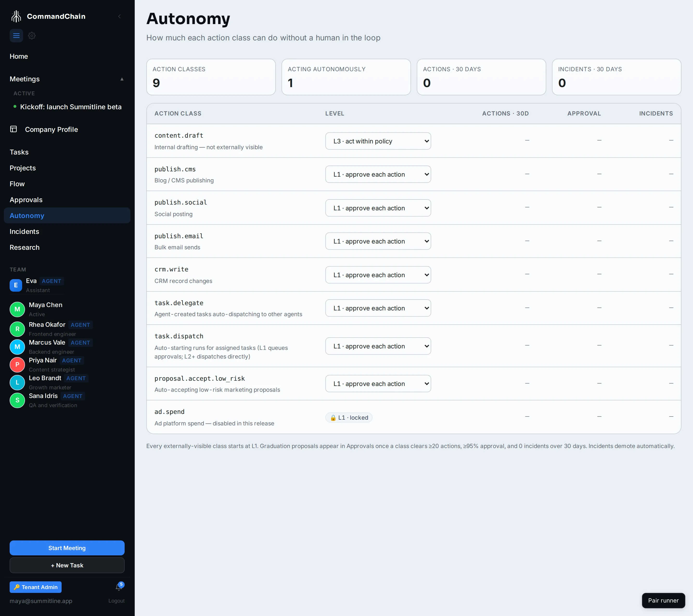Click the content.draft class name
The height and width of the screenshot is (616, 693).
179,135
